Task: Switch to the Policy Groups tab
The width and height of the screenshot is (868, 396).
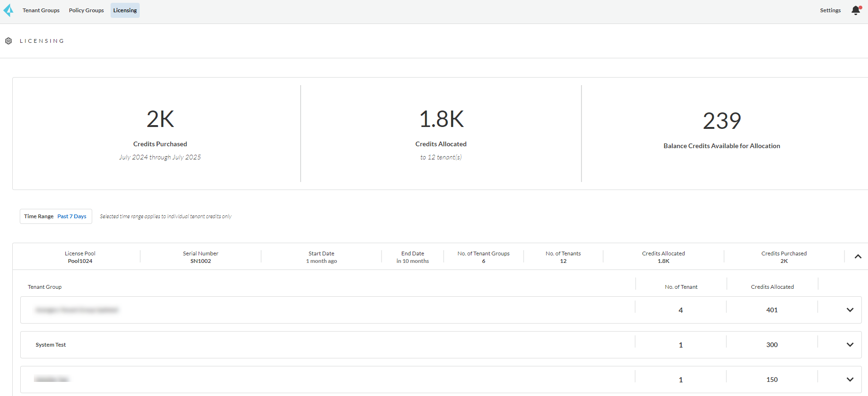Action: (87, 10)
